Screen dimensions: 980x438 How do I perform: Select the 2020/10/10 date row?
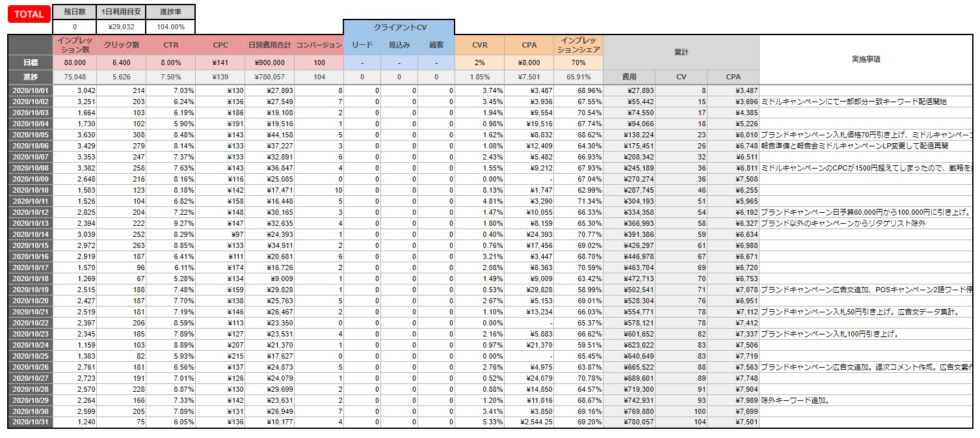[30, 190]
